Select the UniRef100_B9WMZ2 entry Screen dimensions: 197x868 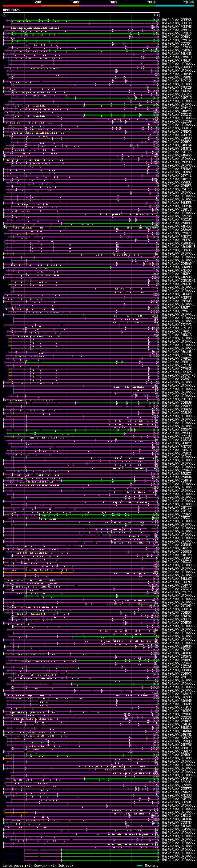(176, 474)
